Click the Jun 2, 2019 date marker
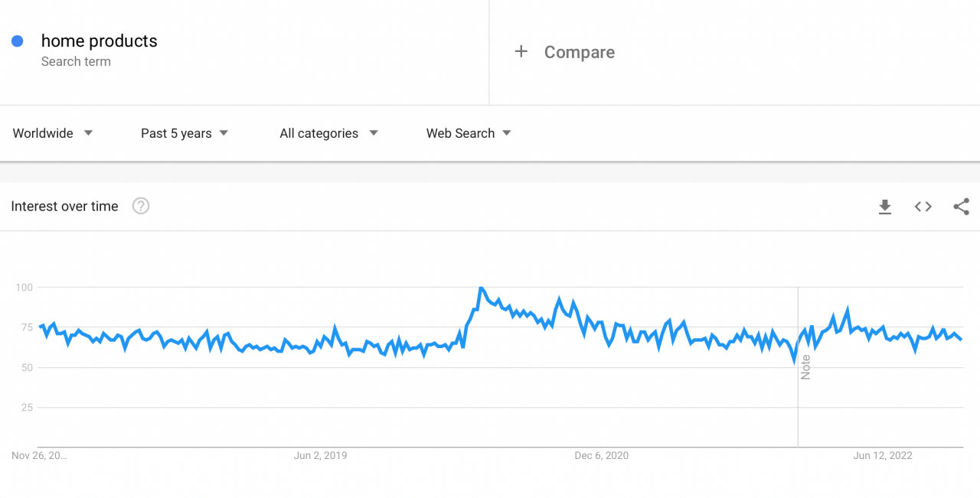This screenshot has height=498, width=980. [320, 455]
